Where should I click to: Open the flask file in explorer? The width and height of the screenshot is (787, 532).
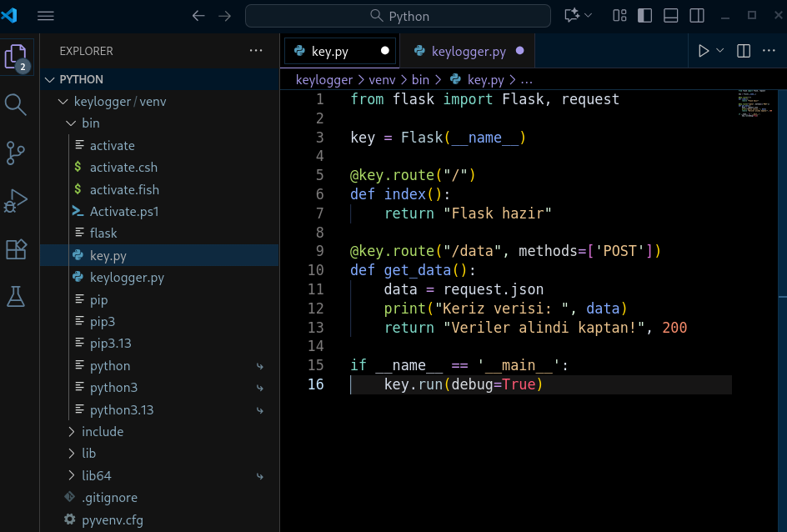[159, 233]
